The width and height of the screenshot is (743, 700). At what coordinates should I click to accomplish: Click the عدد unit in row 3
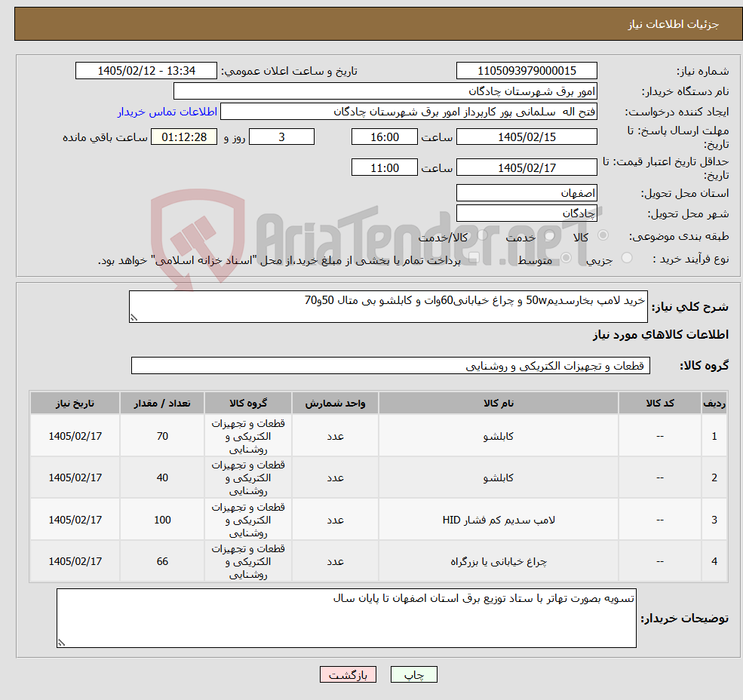(x=335, y=520)
